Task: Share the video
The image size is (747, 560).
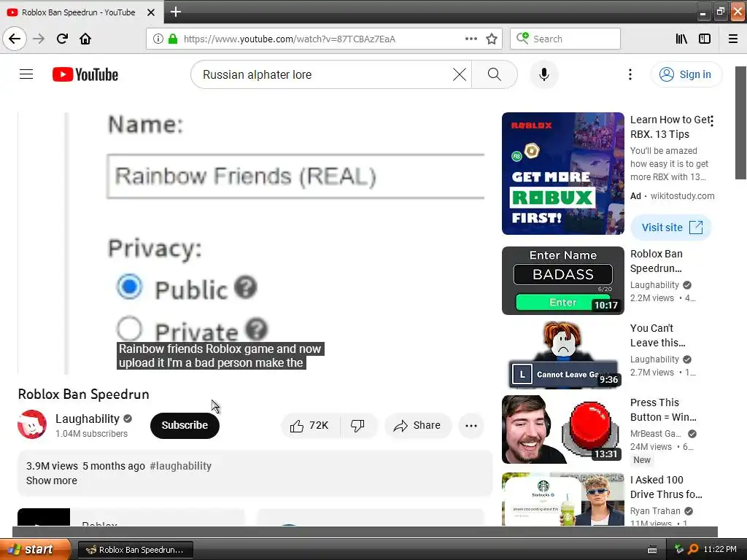Action: tap(417, 425)
